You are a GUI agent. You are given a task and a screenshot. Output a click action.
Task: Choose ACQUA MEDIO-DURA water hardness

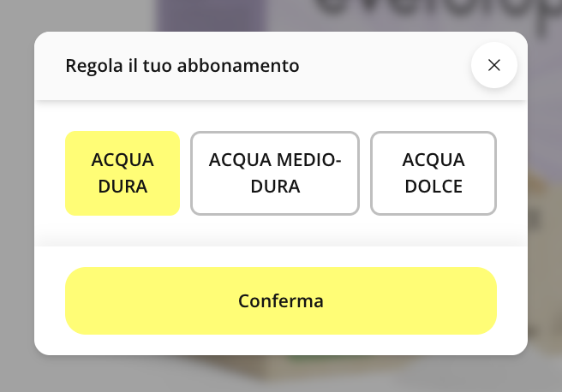coord(274,173)
